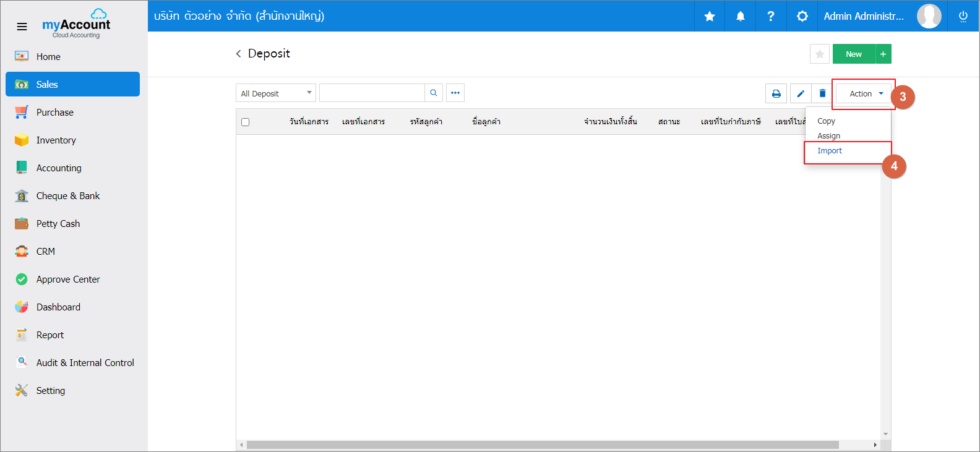Click the power logout icon
980x452 pixels.
point(963,16)
